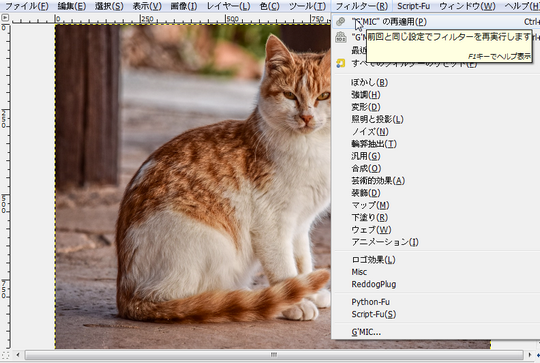Click the reshow filter icon in second menu row
The image size is (540, 363).
click(341, 37)
